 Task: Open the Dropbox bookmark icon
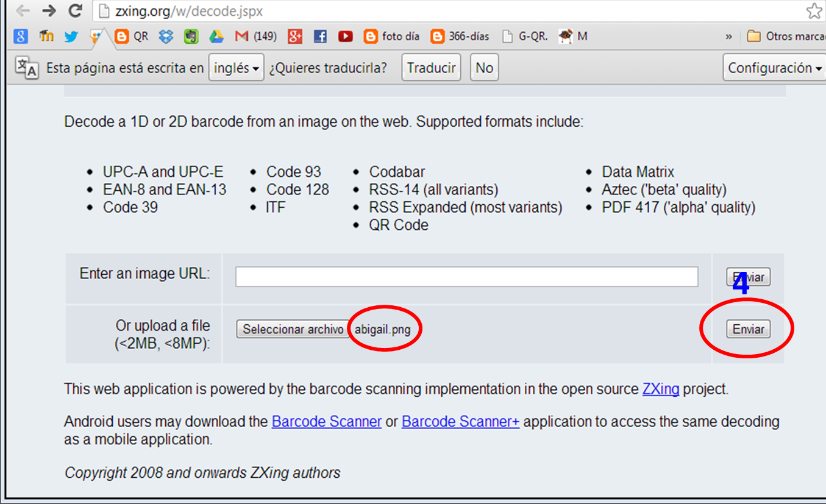tap(166, 37)
